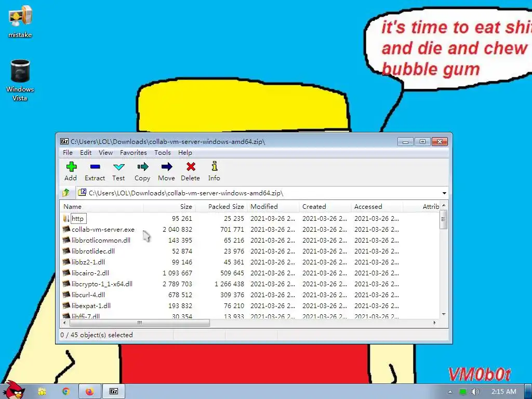
Task: Sort by Accessed column header
Action: (x=377, y=207)
